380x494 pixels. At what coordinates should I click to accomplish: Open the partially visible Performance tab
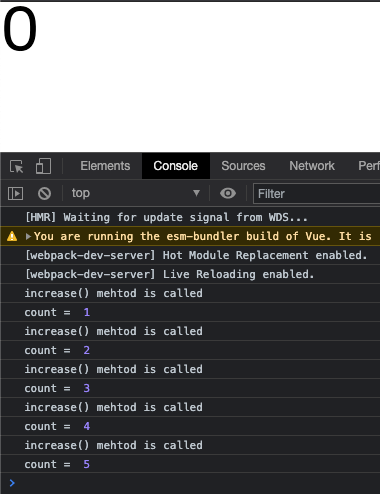point(369,166)
